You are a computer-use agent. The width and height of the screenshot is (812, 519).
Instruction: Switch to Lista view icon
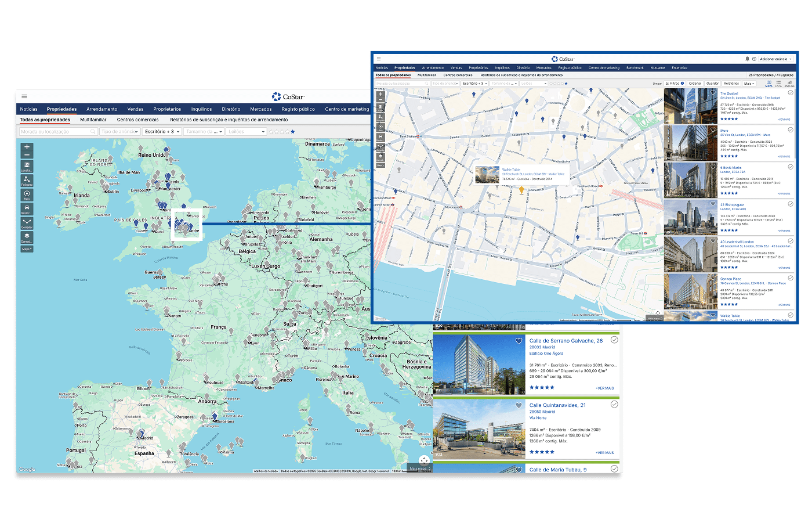click(779, 84)
